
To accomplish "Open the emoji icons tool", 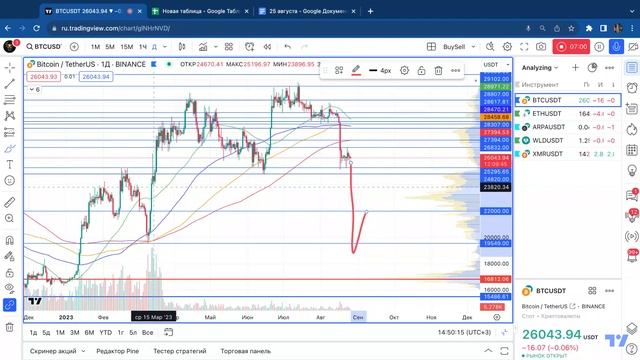I will point(10,180).
